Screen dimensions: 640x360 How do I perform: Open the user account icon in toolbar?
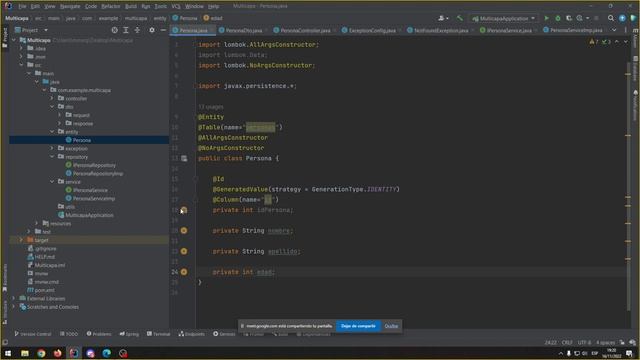coord(443,18)
